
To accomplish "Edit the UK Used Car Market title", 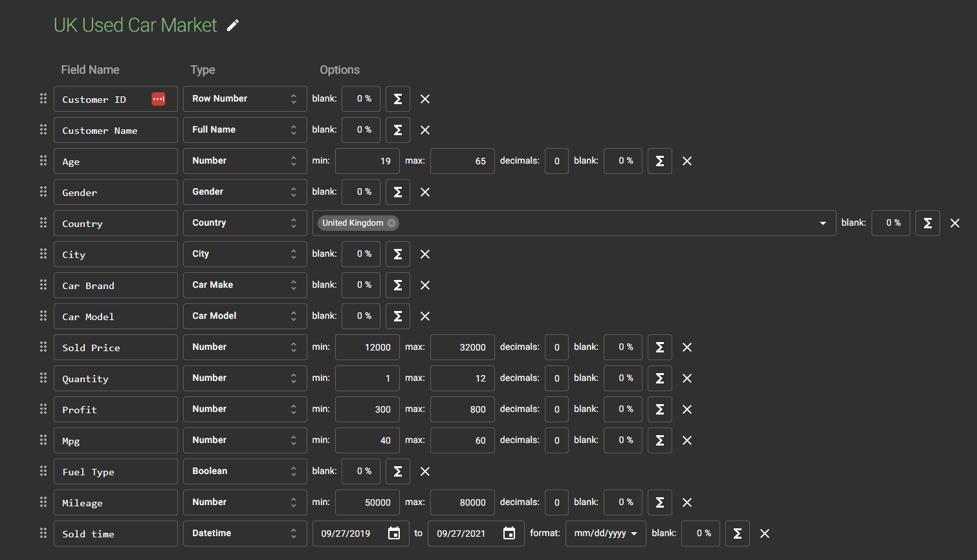I will tap(233, 25).
